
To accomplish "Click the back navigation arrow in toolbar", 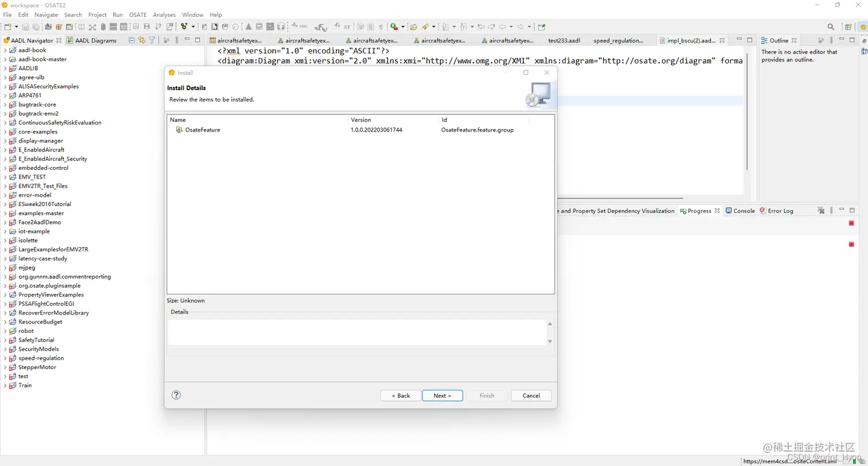I will pyautogui.click(x=502, y=27).
